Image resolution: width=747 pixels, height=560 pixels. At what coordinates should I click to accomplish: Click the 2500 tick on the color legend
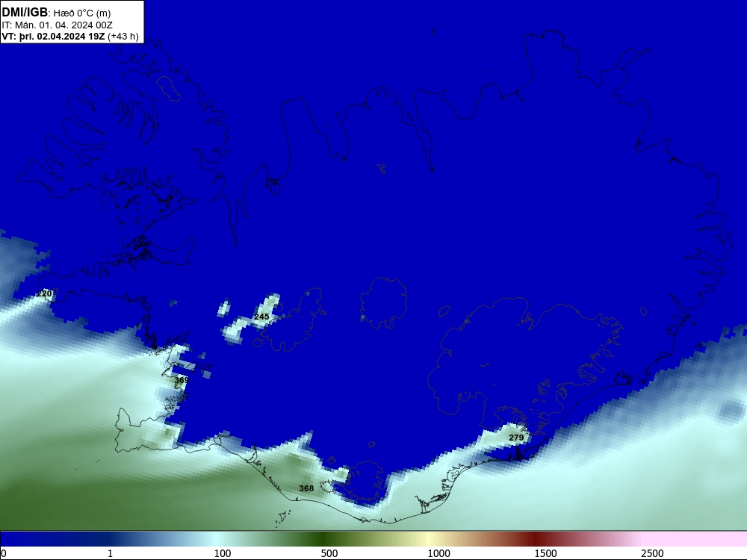pos(652,553)
